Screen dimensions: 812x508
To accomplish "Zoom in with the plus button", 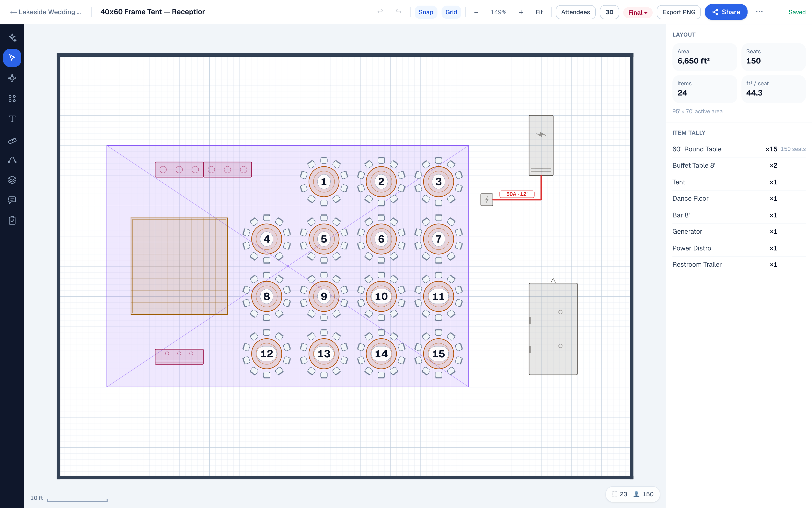I will pos(521,12).
